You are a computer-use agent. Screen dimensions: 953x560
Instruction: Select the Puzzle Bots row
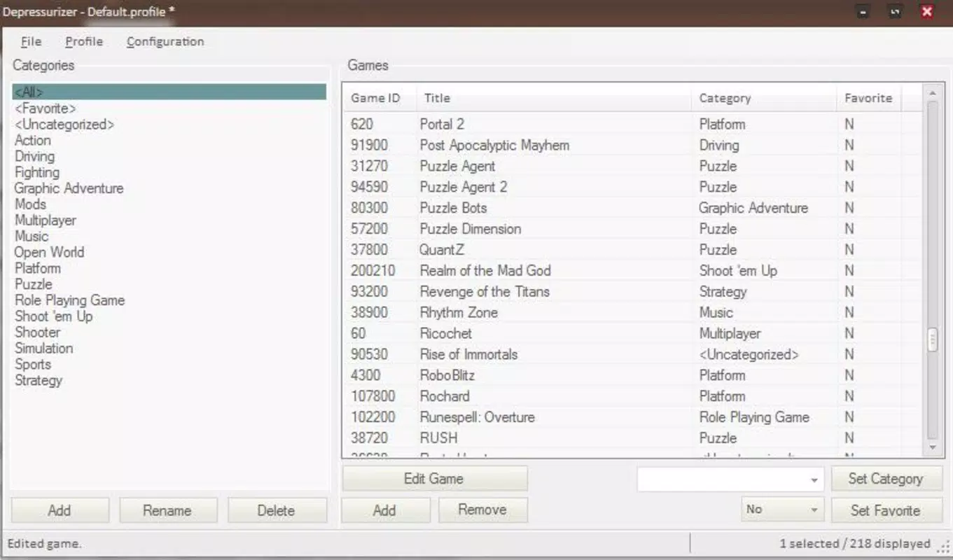click(x=634, y=208)
